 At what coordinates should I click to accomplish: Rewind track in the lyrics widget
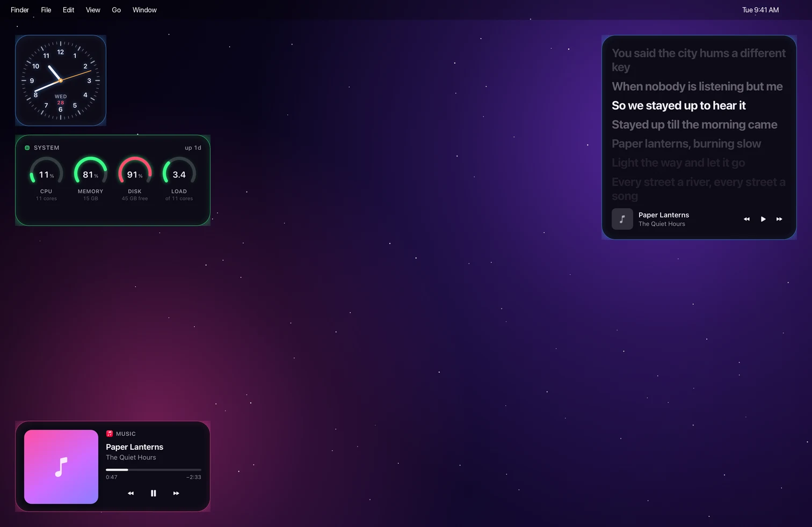(746, 219)
